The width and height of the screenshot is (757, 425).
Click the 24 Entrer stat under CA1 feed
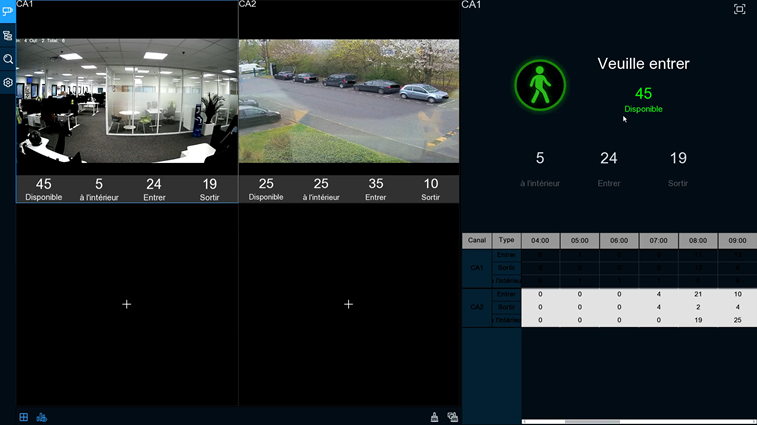pyautogui.click(x=154, y=189)
